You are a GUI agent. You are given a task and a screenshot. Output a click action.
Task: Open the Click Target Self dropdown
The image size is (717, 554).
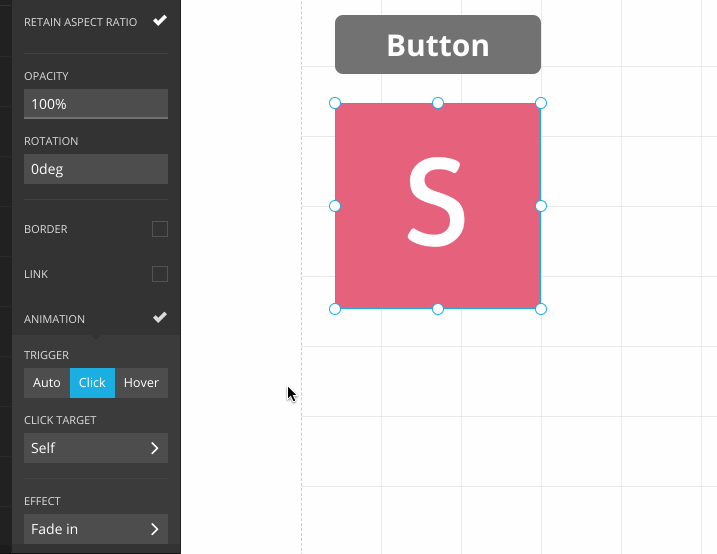[96, 448]
